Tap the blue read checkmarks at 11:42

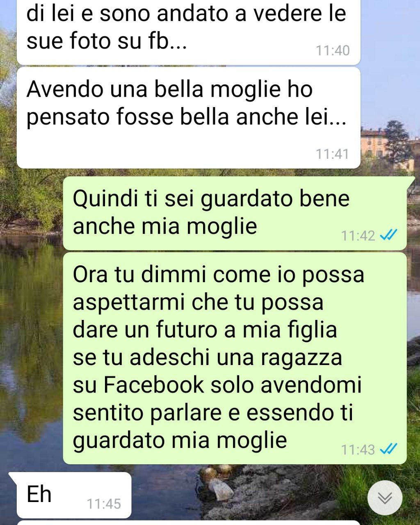pyautogui.click(x=388, y=235)
